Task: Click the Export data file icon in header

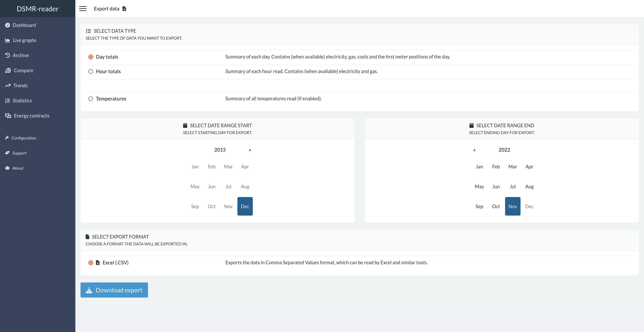Action: [124, 9]
